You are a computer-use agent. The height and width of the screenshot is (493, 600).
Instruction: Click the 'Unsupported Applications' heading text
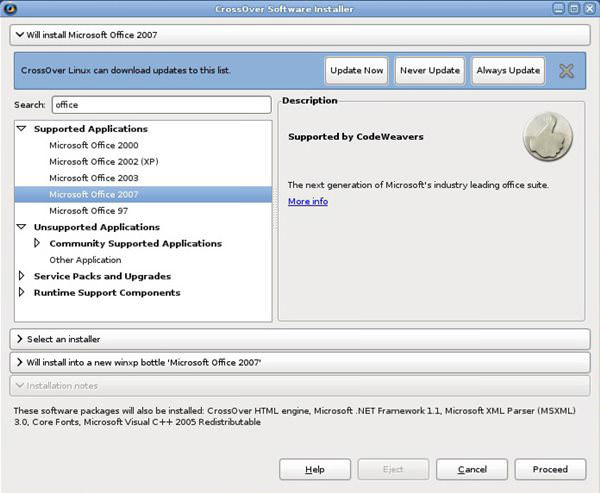tap(97, 227)
